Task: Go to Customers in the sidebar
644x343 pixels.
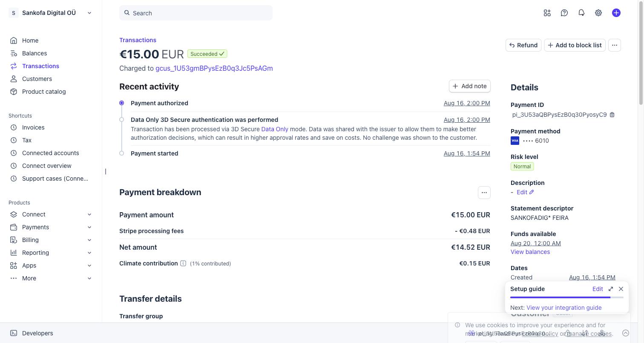Action: coord(37,79)
